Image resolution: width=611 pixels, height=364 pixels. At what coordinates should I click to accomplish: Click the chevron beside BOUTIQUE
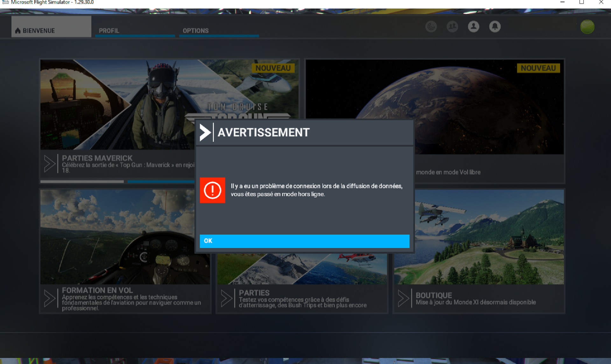[x=403, y=298]
